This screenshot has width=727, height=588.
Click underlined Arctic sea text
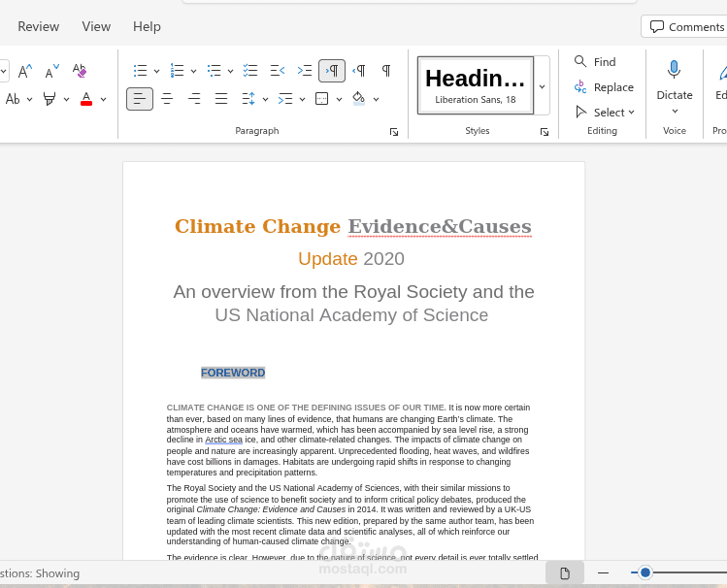pyautogui.click(x=223, y=440)
